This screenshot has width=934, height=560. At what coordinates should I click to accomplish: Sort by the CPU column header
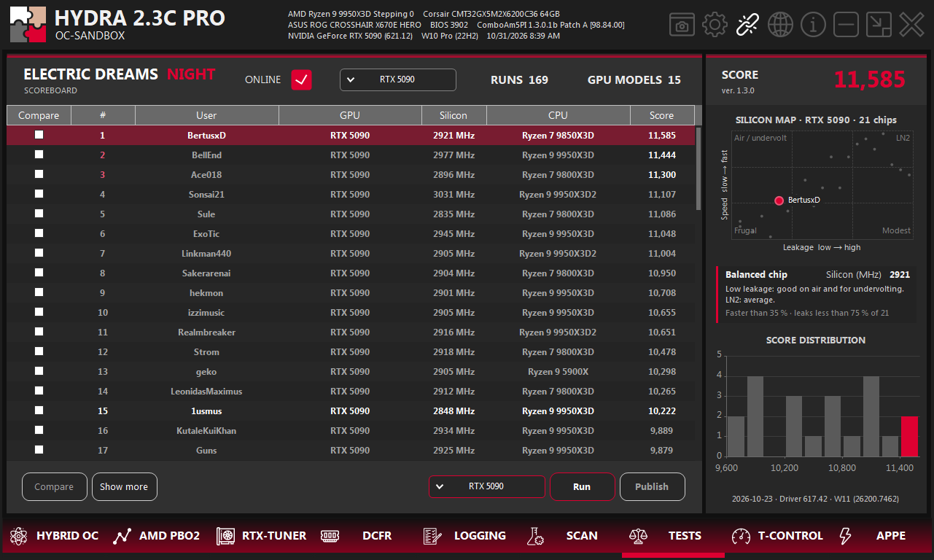558,115
